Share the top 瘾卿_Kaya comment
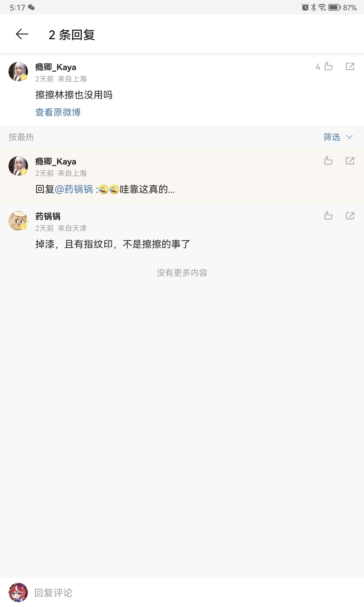The height and width of the screenshot is (607, 364). (350, 66)
